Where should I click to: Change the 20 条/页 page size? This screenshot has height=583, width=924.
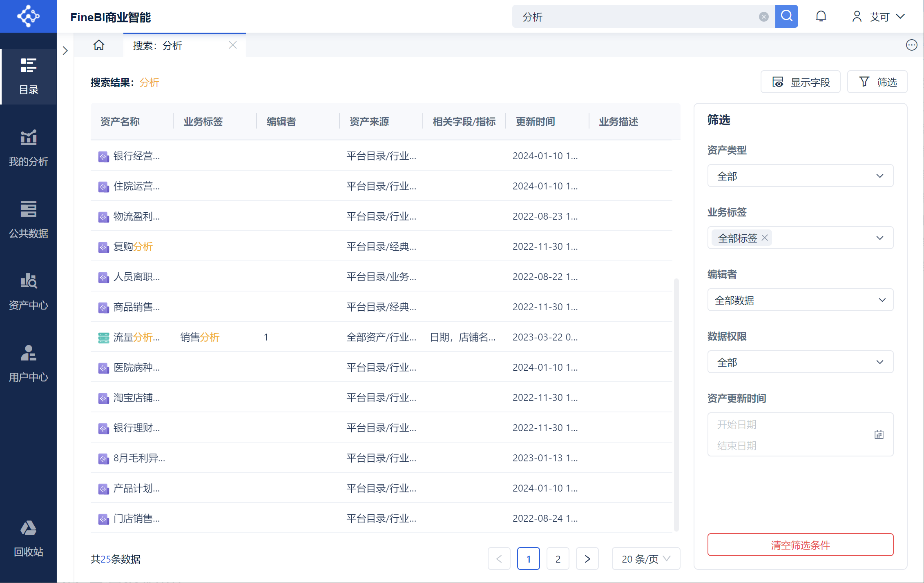[645, 559]
